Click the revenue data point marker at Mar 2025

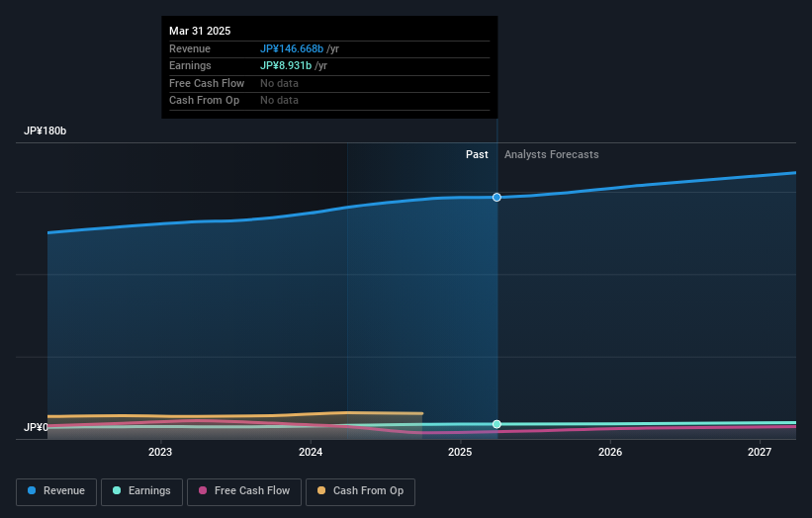click(496, 197)
